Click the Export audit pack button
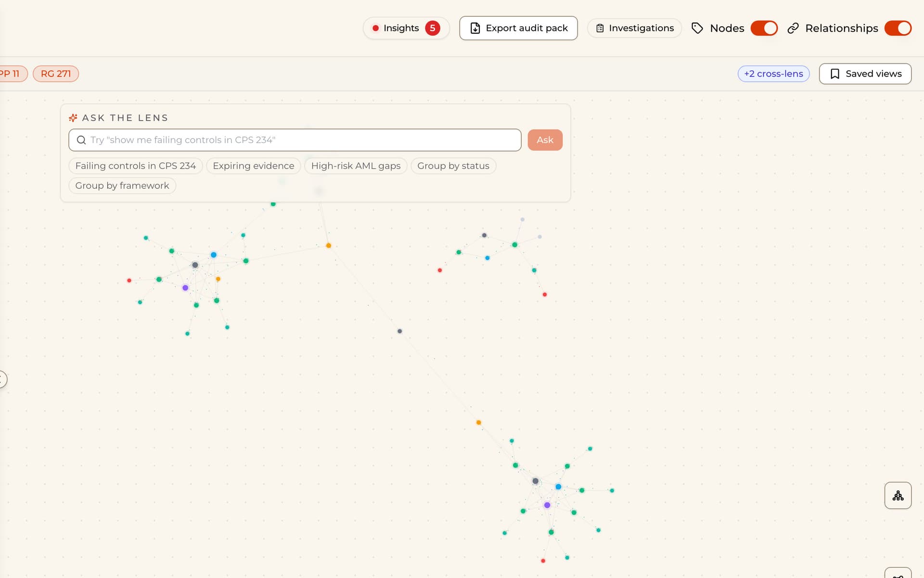Image resolution: width=924 pixels, height=578 pixels. 518,28
